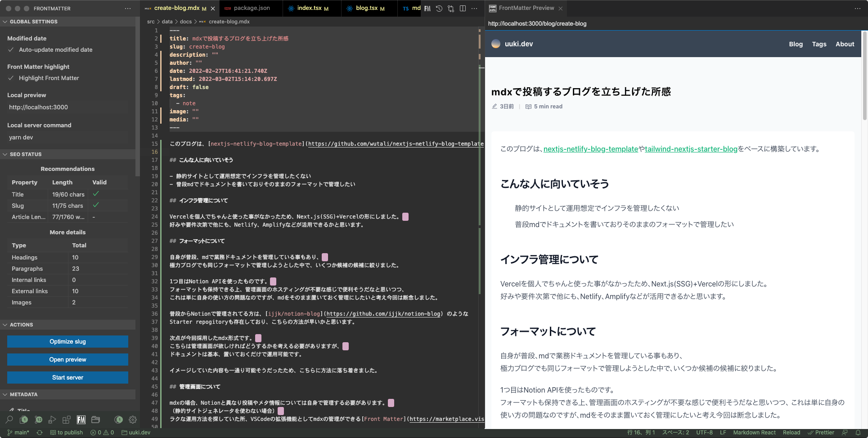
Task: Open the Blog nav link in preview
Action: click(x=796, y=44)
